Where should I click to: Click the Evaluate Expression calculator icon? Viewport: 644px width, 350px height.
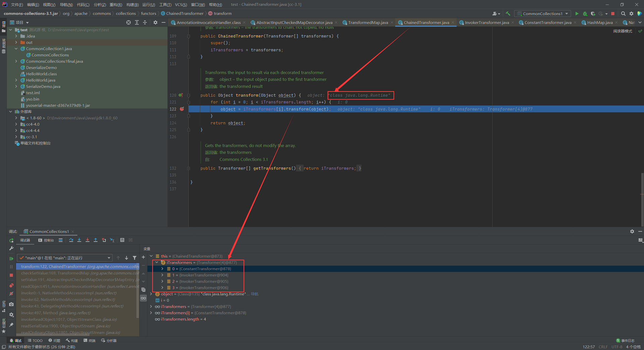pos(122,240)
